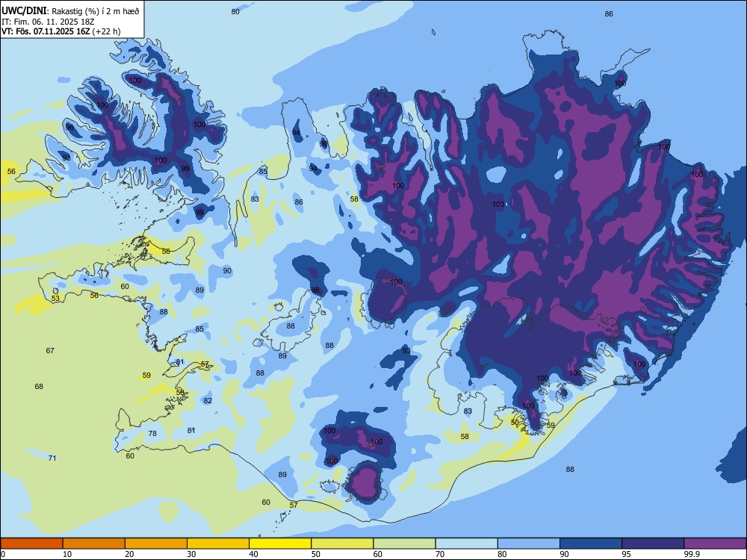The width and height of the screenshot is (747, 560).
Task: Click the dark orange 0–10 legend swatch
Action: [x=31, y=544]
